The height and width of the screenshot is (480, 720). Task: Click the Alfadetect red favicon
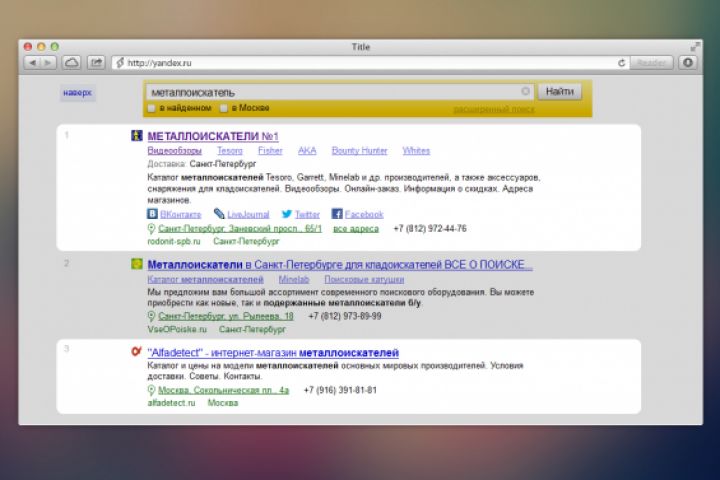point(136,352)
